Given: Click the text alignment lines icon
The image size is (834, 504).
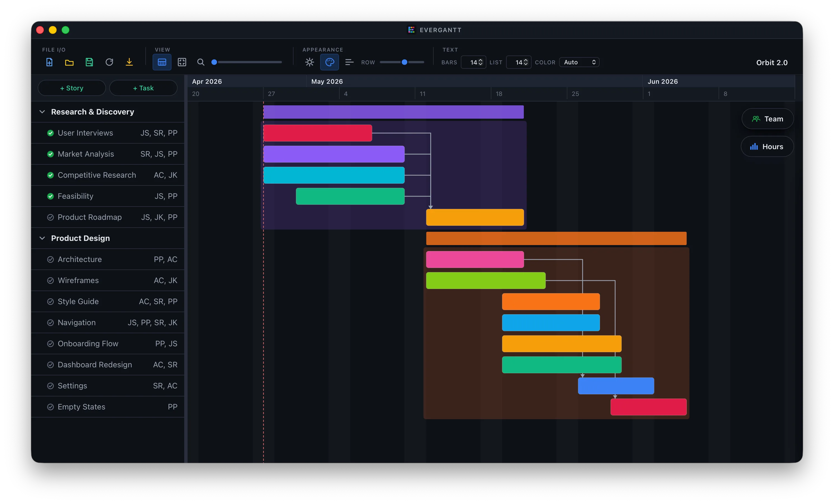Looking at the screenshot, I should (x=349, y=62).
